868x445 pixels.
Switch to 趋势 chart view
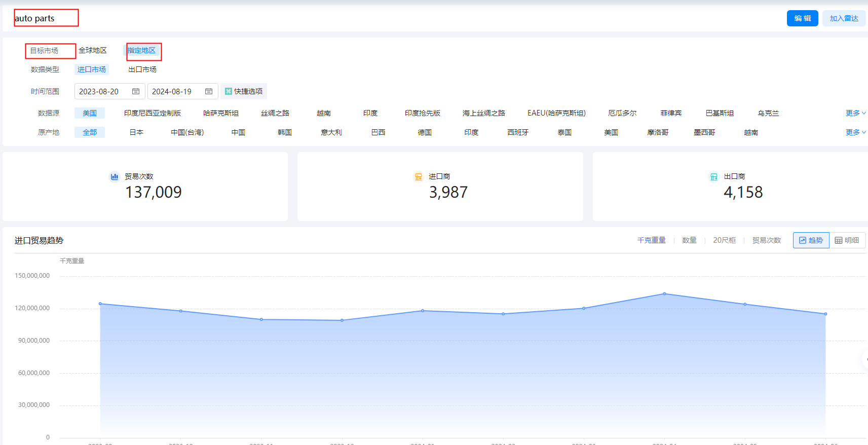click(811, 240)
